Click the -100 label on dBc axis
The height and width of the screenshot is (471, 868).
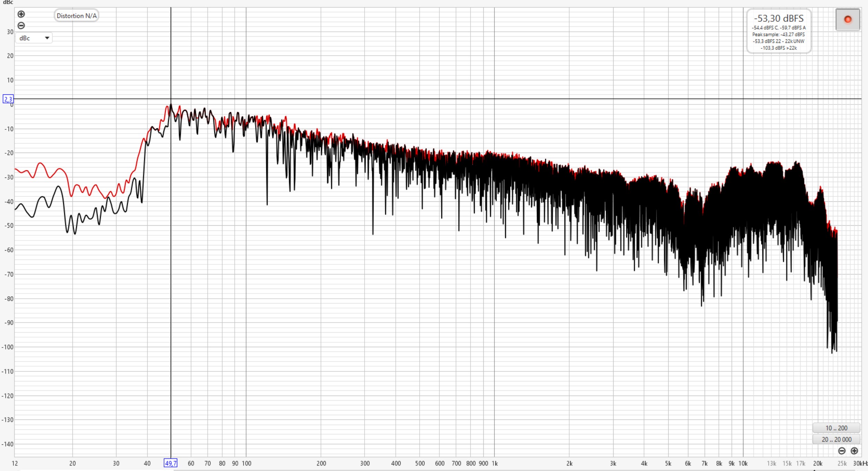[x=7, y=347]
